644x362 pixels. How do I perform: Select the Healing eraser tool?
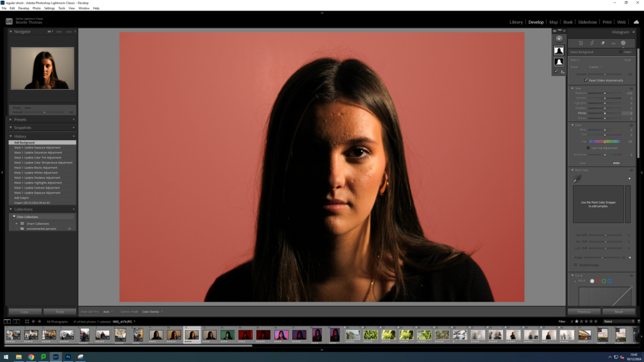click(x=603, y=43)
